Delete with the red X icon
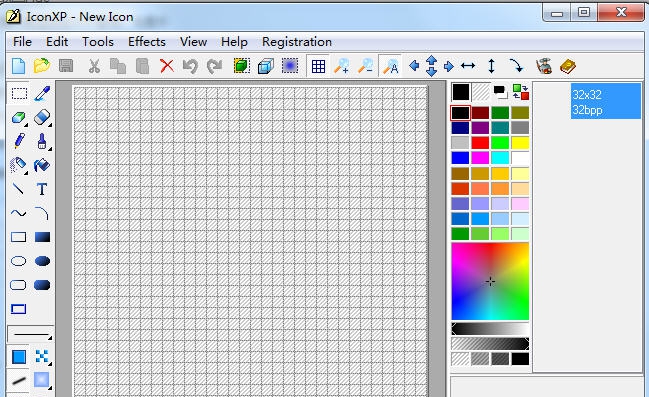Screen dimensions: 649x397 [x=167, y=66]
